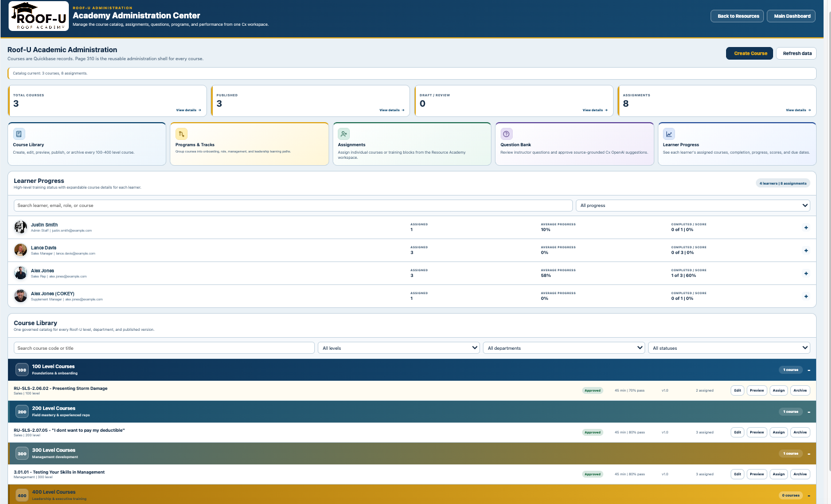Click the 300 level badge
The height and width of the screenshot is (504, 831).
pyautogui.click(x=22, y=454)
